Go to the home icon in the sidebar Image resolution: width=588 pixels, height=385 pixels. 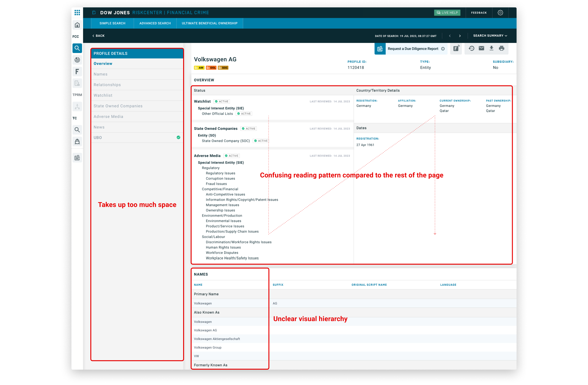pyautogui.click(x=77, y=25)
